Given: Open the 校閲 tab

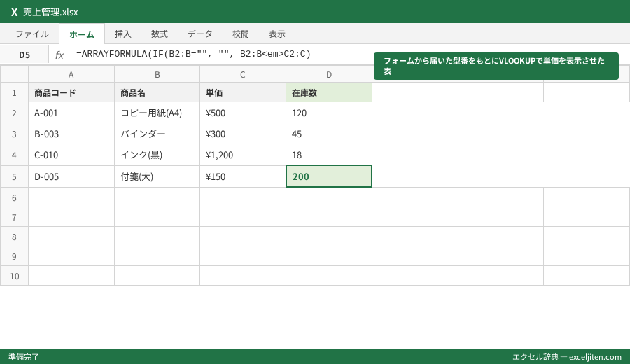Looking at the screenshot, I should 241,34.
